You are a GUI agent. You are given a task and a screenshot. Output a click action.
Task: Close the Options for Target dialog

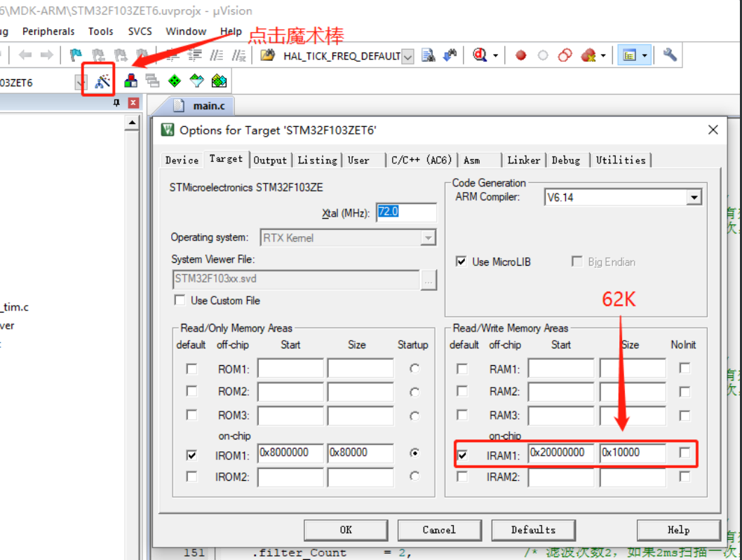point(713,130)
